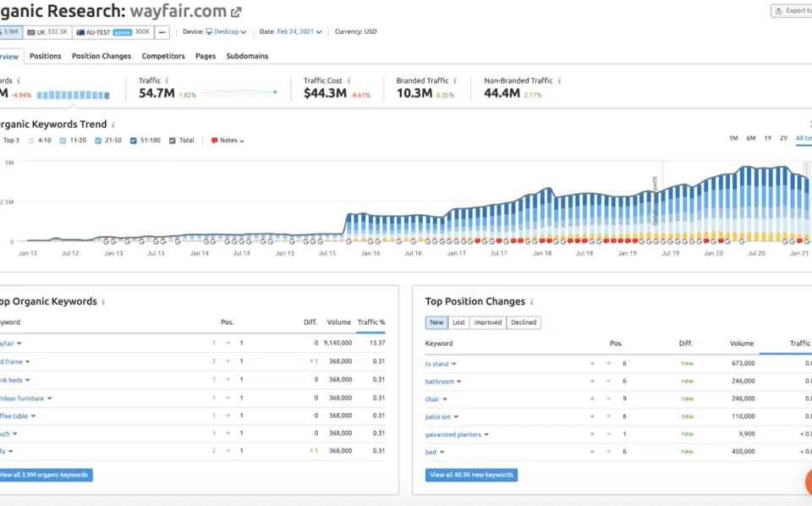812x506 pixels.
Task: Click the AU-TEST flag database icon
Action: tap(80, 32)
